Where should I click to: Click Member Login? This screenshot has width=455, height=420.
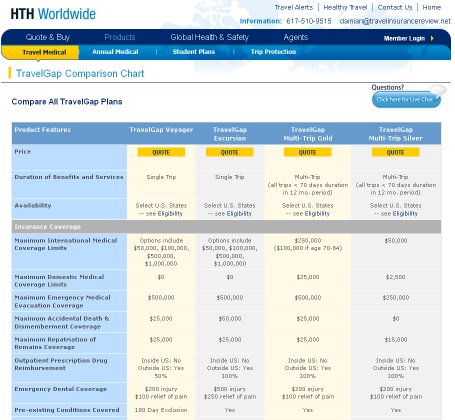(404, 38)
